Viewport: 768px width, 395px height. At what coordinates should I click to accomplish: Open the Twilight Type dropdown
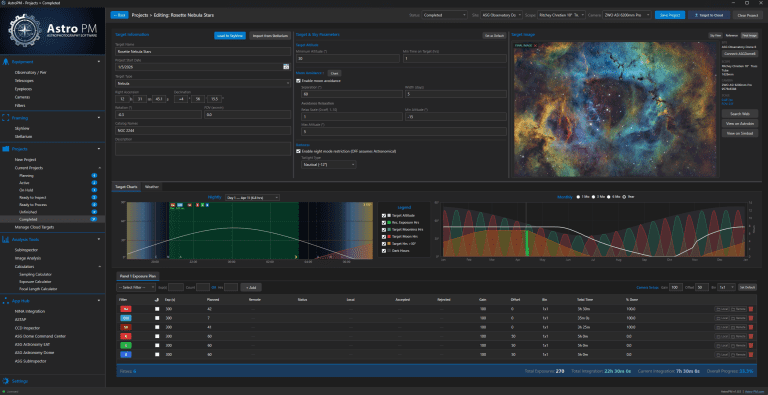point(329,165)
